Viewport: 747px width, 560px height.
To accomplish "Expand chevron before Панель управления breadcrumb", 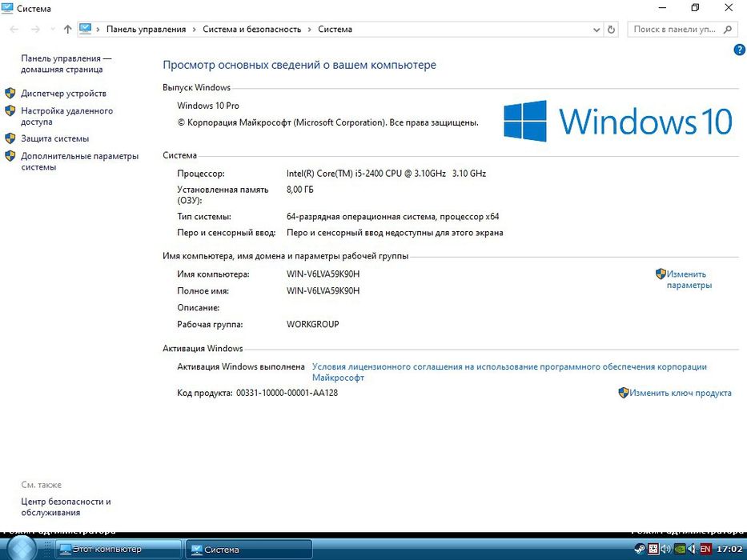I will pyautogui.click(x=98, y=30).
